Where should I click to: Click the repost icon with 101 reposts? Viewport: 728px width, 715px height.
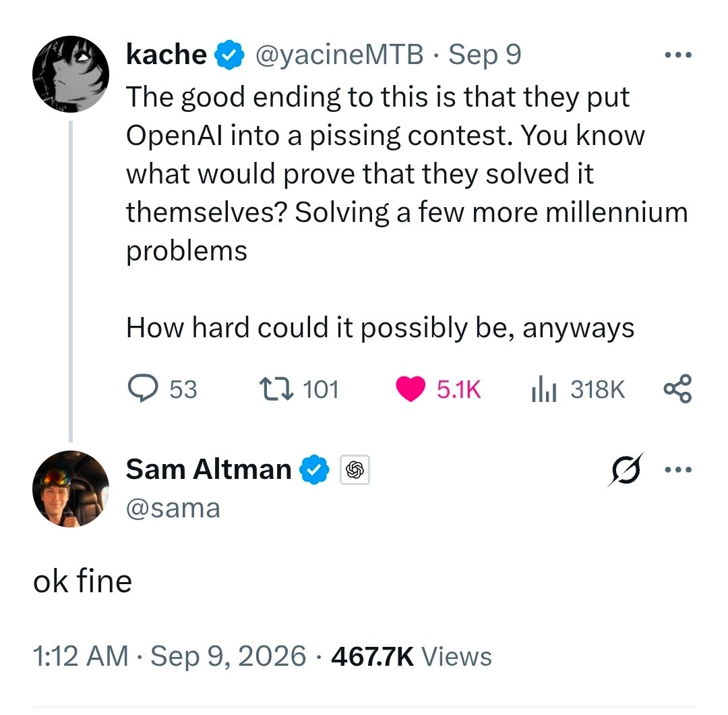(x=276, y=389)
